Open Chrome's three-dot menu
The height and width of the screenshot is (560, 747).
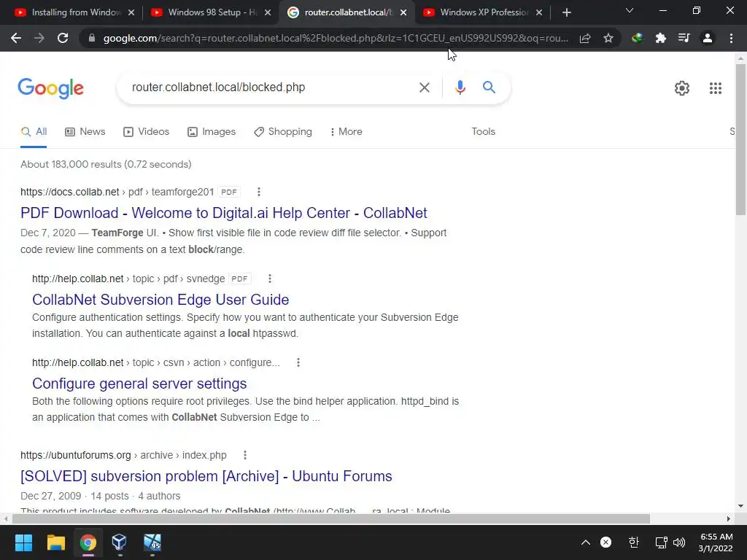coord(731,38)
